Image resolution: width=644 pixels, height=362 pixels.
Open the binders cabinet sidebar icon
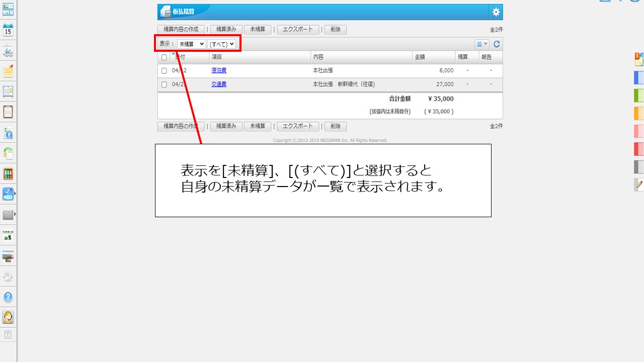(x=8, y=174)
